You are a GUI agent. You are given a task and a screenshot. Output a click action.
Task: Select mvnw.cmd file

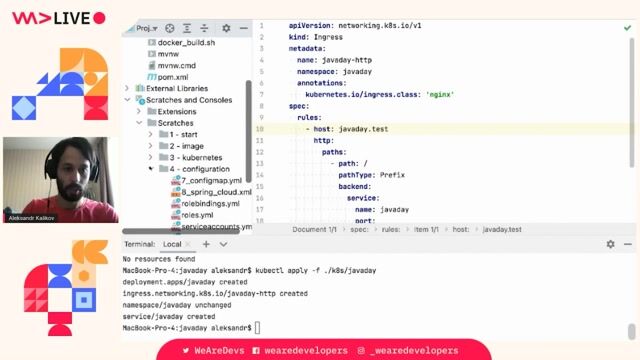177,65
